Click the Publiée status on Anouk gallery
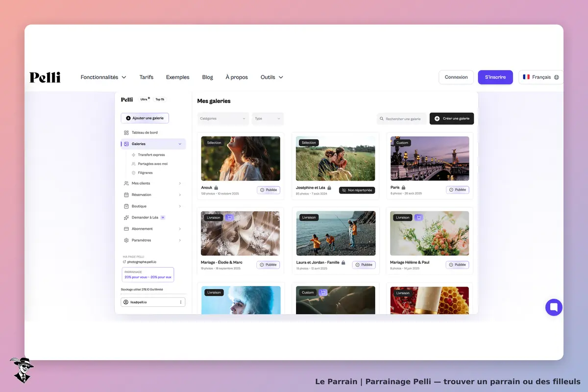 point(269,190)
